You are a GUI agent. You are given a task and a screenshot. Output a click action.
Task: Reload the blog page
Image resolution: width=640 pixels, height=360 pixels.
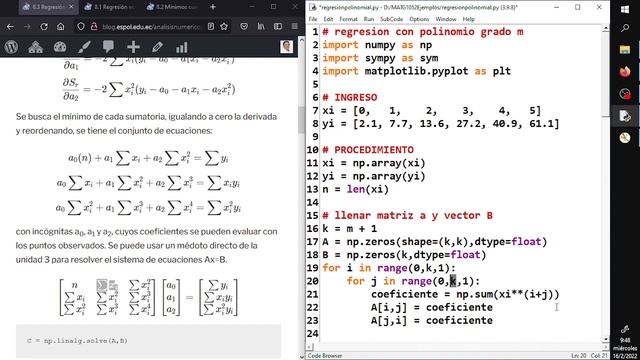tap(44, 27)
